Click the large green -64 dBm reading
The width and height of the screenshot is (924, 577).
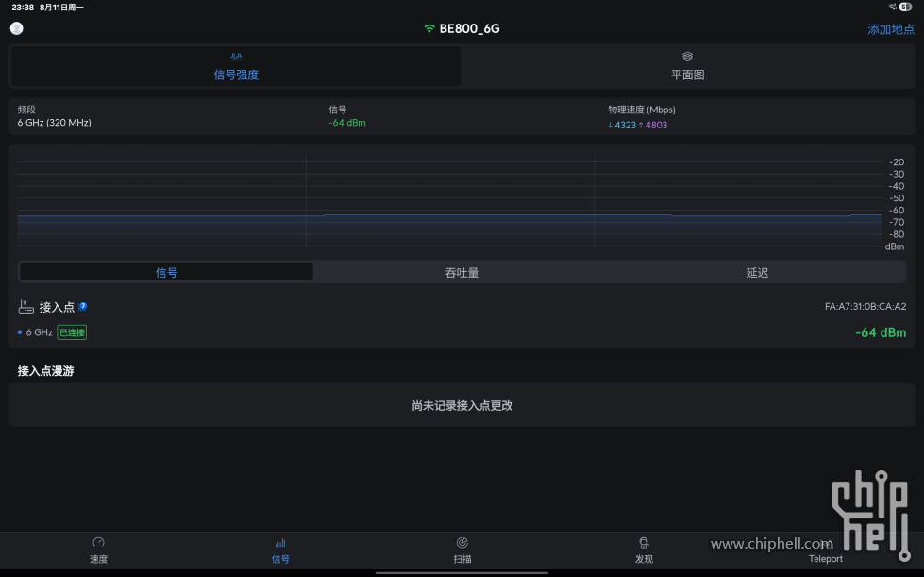click(881, 332)
